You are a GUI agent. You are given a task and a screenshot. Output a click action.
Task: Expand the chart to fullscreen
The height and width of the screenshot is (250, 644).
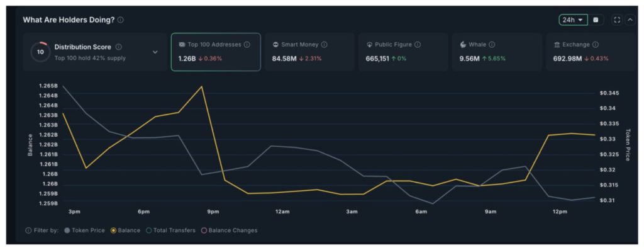coord(617,20)
